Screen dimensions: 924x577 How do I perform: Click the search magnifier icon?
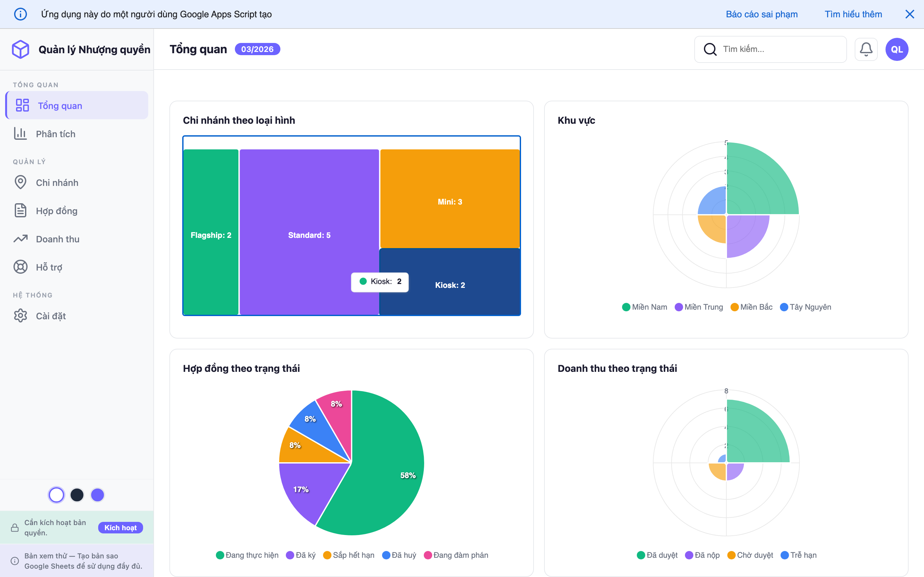pyautogui.click(x=710, y=49)
